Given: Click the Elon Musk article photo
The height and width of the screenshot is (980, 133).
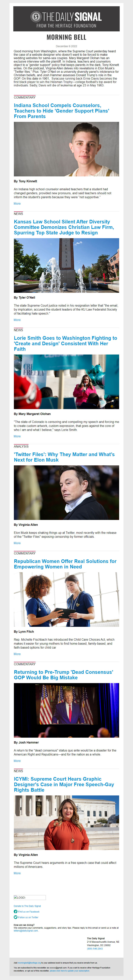Looking at the screenshot, I should coord(66,493).
